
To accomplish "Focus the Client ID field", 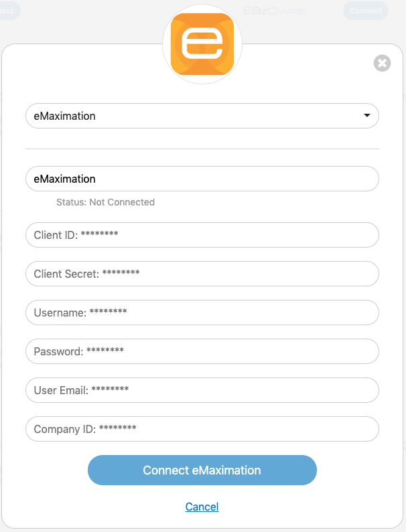I will coord(202,235).
